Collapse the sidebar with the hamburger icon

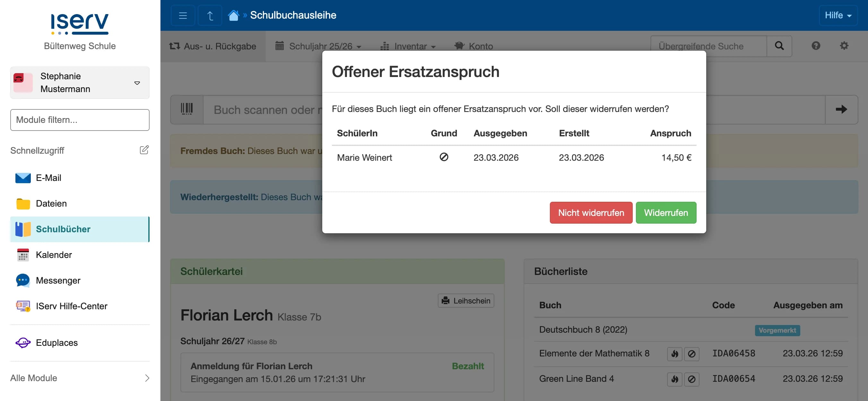[x=182, y=15]
